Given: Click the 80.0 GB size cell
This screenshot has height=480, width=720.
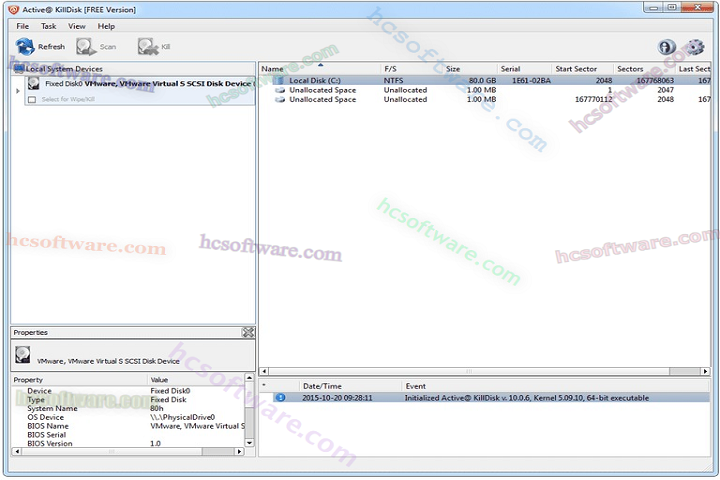Looking at the screenshot, I should click(x=482, y=80).
